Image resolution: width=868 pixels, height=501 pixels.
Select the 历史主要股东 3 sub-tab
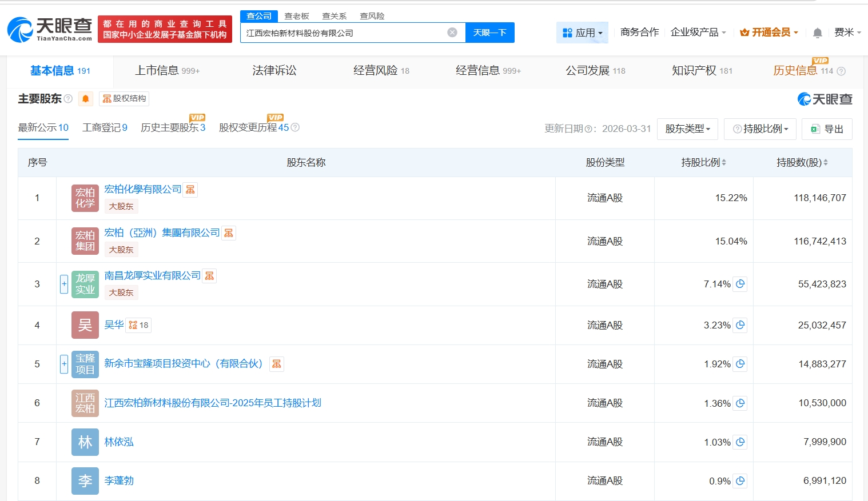pos(173,128)
